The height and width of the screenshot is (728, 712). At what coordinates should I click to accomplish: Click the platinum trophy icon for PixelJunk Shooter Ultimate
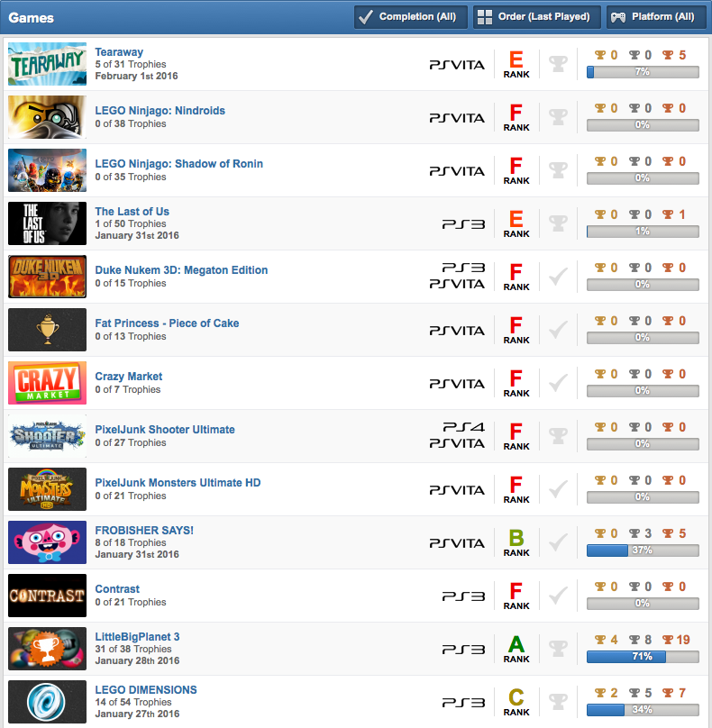click(x=558, y=436)
